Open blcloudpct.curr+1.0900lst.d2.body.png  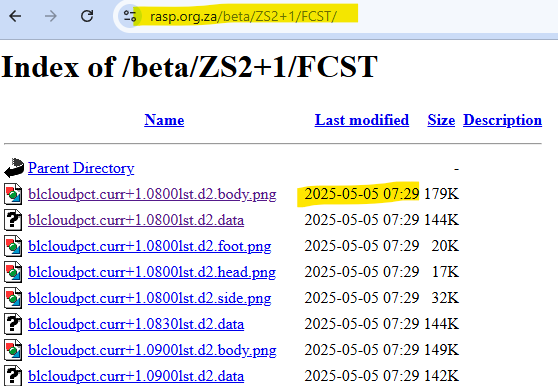[x=152, y=350]
